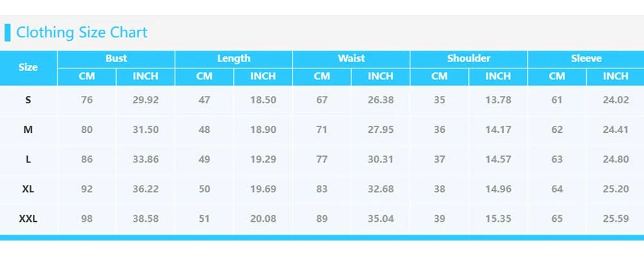Image resolution: width=644 pixels, height=265 pixels.
Task: Click the Sleeve column header
Action: (586, 59)
